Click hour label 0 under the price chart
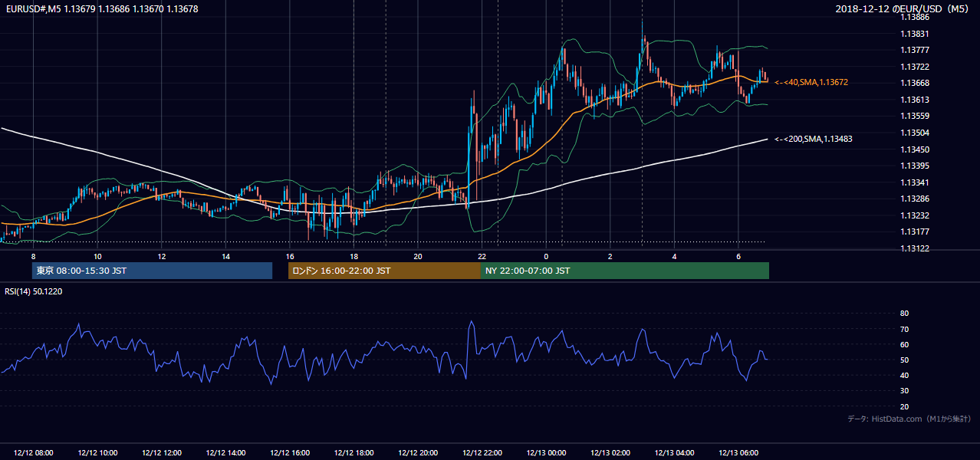The height and width of the screenshot is (460, 980). [546, 256]
